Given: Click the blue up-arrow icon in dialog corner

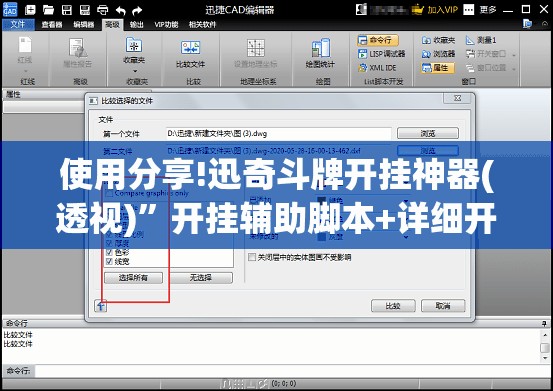Looking at the screenshot, I should tap(101, 306).
